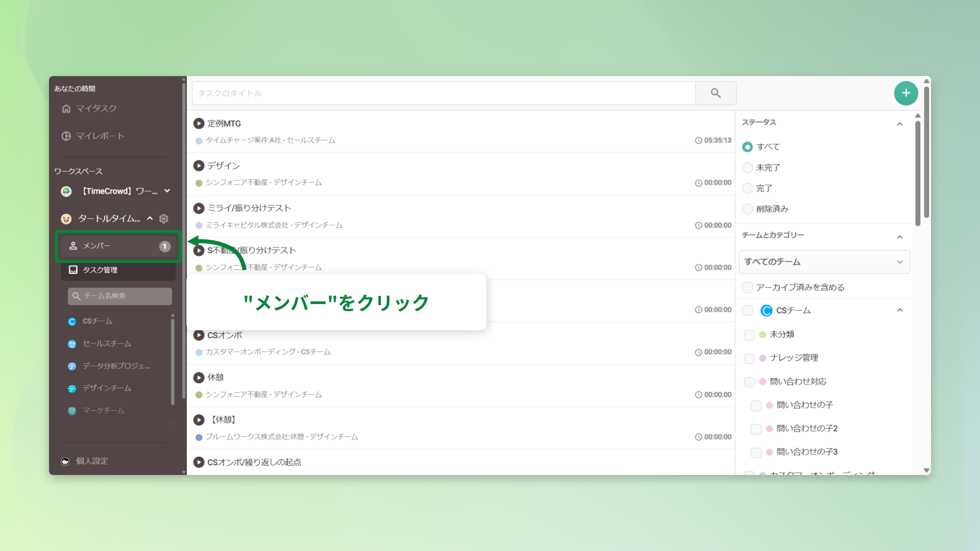Click the magnifier search button
Screen dimensions: 980x551
coord(716,93)
